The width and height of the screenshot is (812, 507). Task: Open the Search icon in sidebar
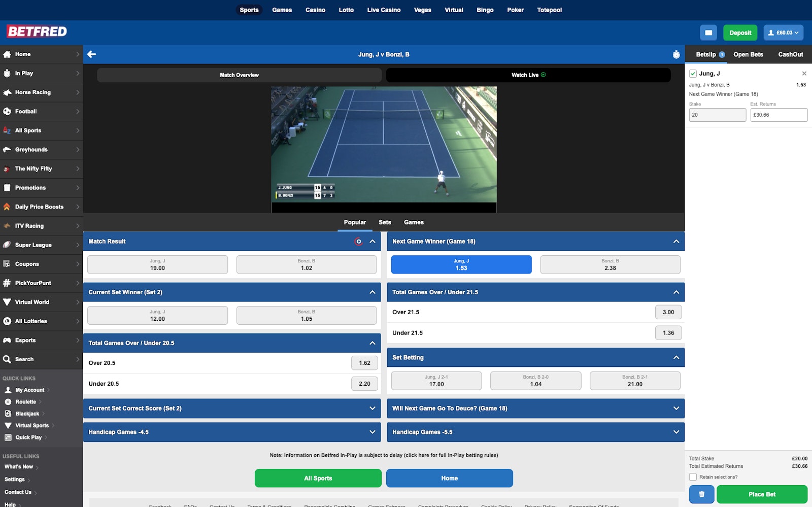pos(7,359)
